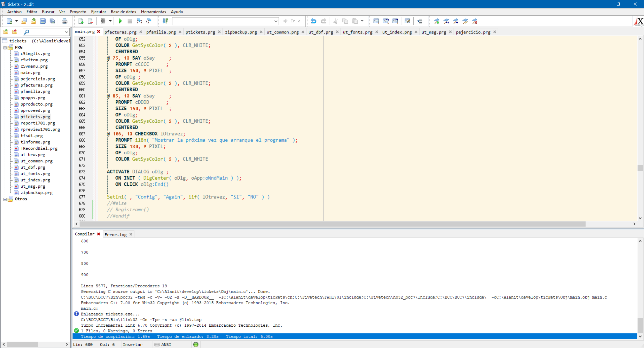644x348 pixels.
Task: Toggle Insertar mode in status bar
Action: 132,344
